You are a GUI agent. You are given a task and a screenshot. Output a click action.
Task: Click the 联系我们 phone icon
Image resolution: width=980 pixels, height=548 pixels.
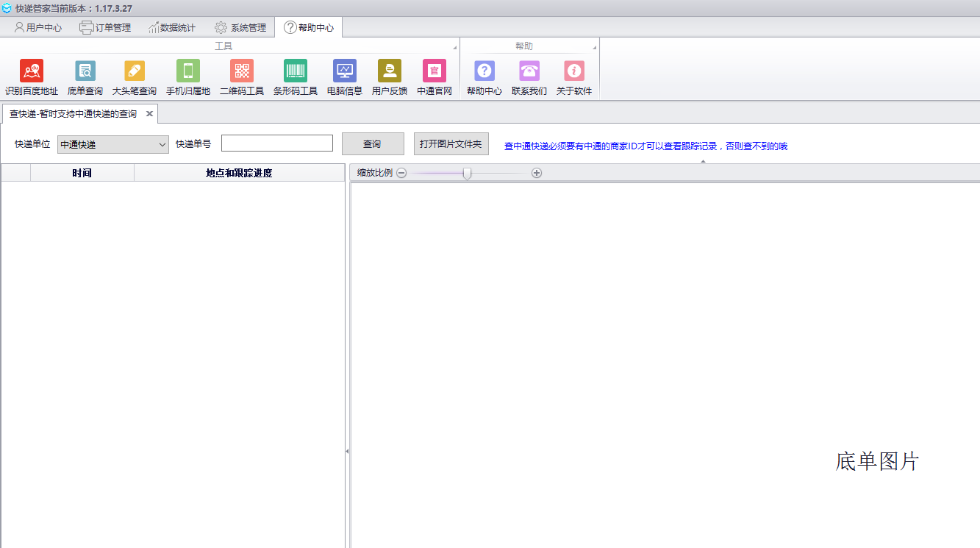tap(529, 71)
